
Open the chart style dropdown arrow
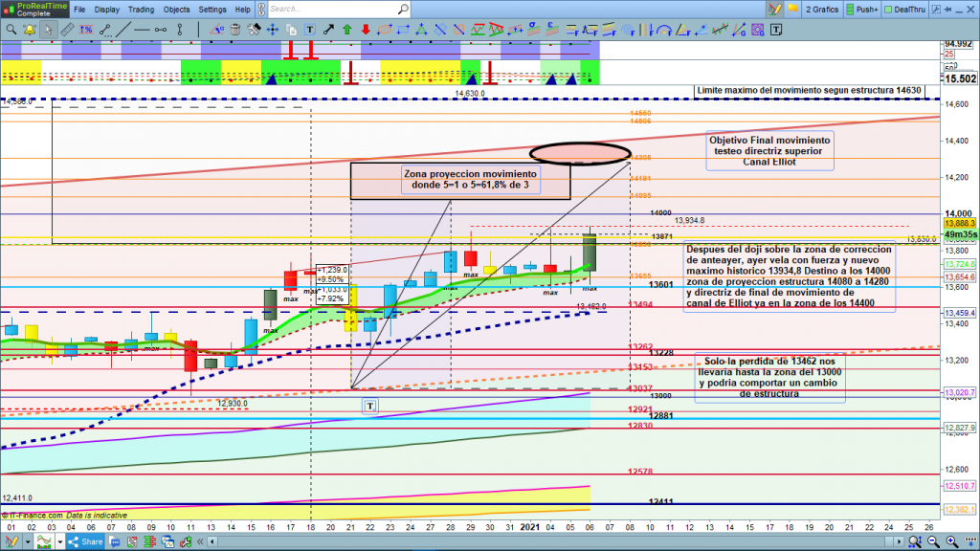point(59,541)
